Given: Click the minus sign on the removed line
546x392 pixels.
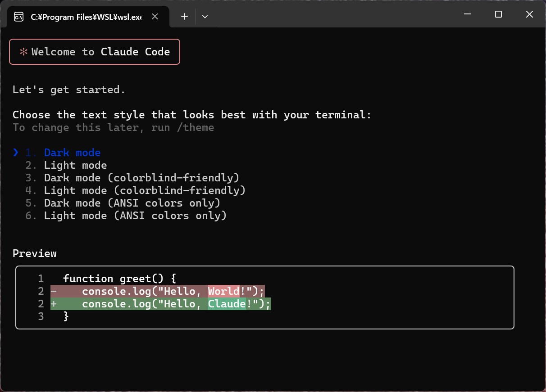Looking at the screenshot, I should pyautogui.click(x=54, y=291).
